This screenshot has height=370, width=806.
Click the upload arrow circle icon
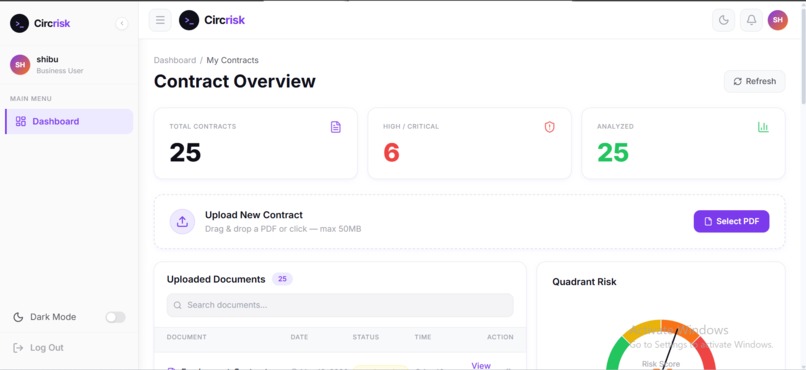[182, 221]
